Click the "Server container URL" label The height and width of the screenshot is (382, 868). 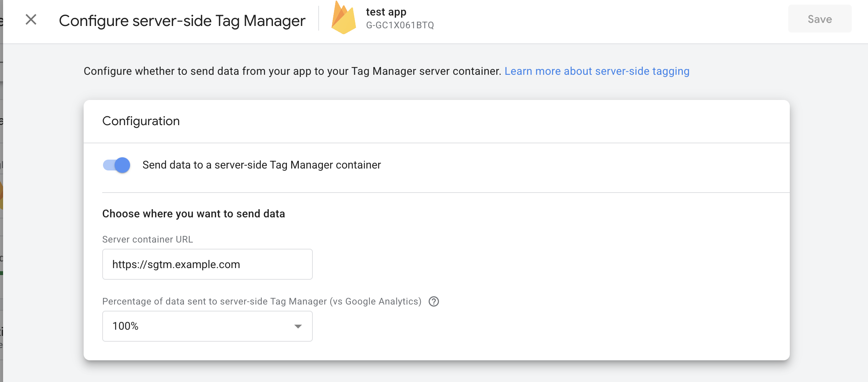(x=148, y=239)
